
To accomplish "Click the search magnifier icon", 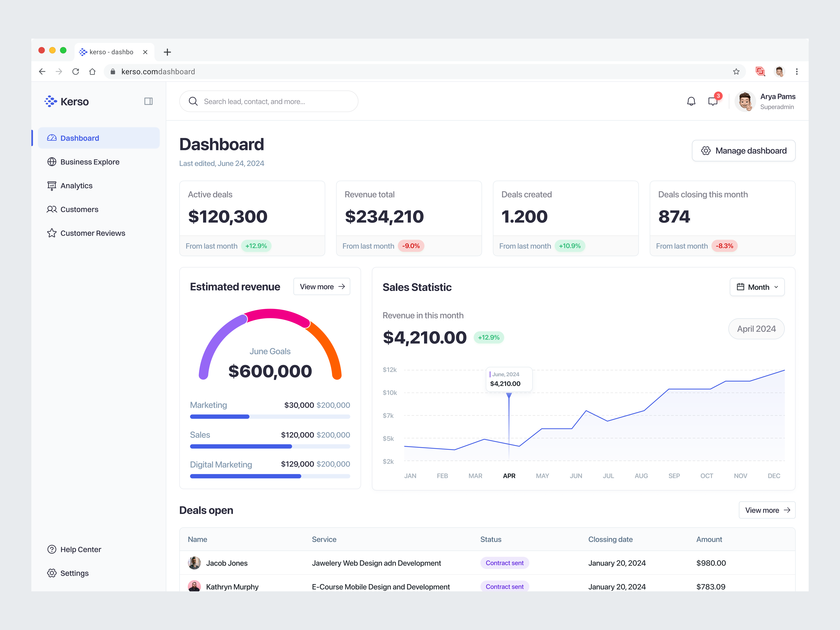I will [x=193, y=101].
